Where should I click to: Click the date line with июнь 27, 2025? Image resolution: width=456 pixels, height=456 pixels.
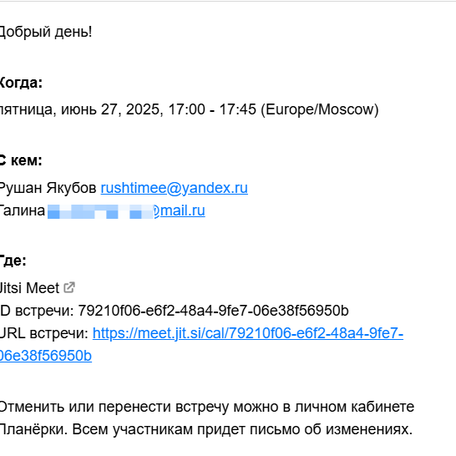tap(189, 109)
